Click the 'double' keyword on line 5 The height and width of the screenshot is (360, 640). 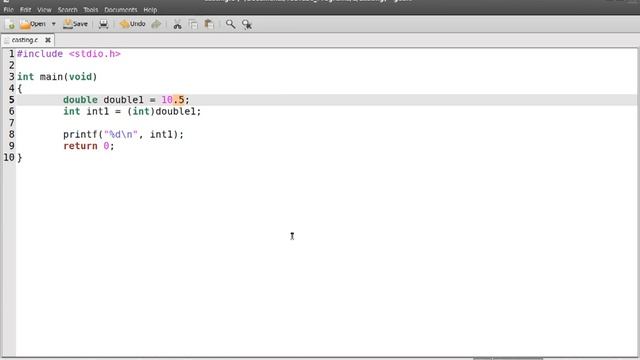[80, 100]
